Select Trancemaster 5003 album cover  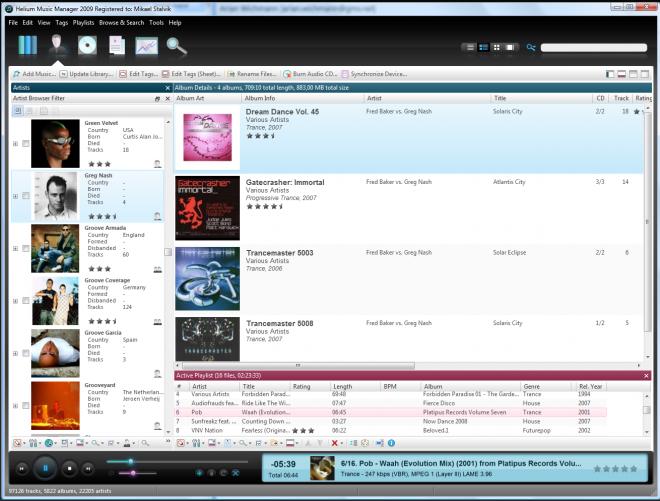[208, 279]
